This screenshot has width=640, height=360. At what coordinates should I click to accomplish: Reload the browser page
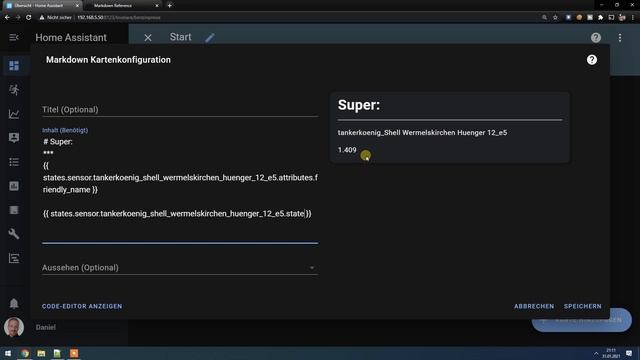[29, 18]
